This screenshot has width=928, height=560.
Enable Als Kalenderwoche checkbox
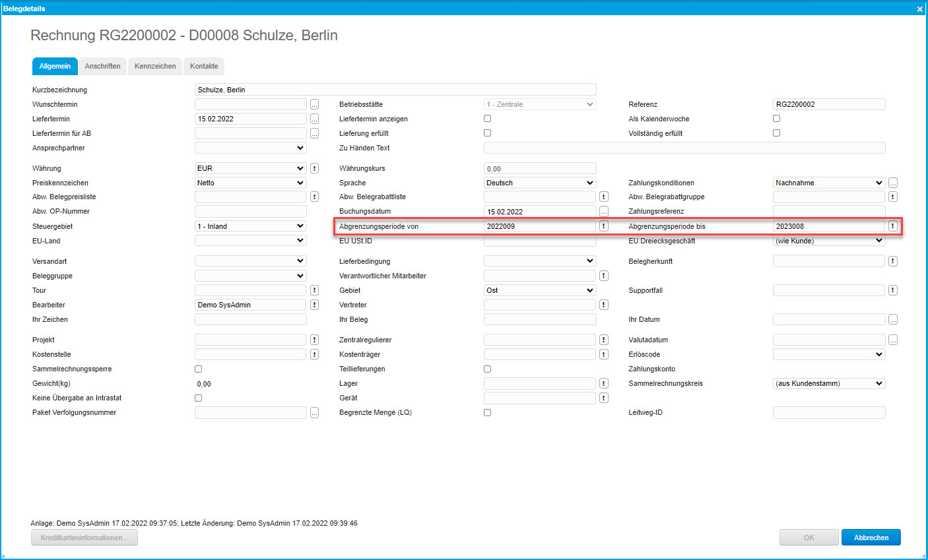[776, 119]
